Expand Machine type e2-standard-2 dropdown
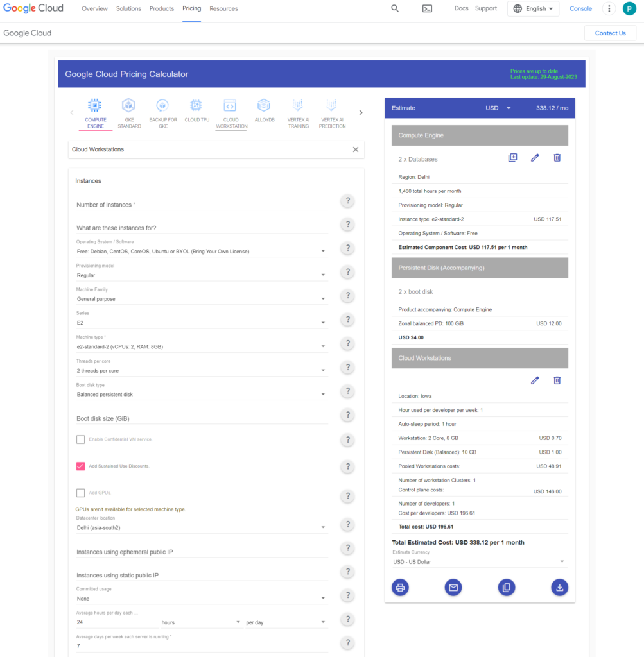The height and width of the screenshot is (657, 644). tap(202, 347)
